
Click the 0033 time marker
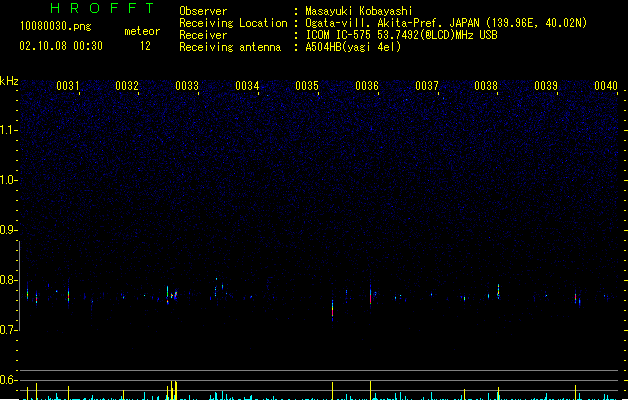point(187,85)
